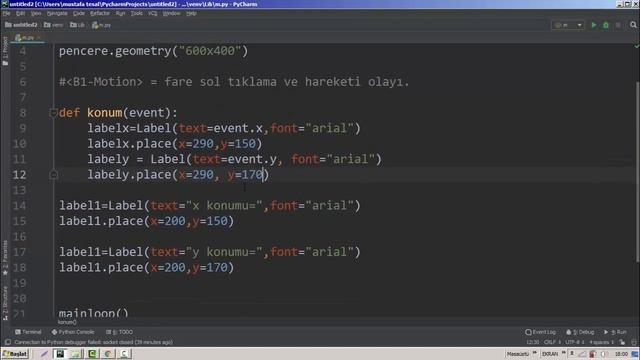640x360 pixels.
Task: Expand EKRAN toolbar chevron
Action: tap(563, 353)
